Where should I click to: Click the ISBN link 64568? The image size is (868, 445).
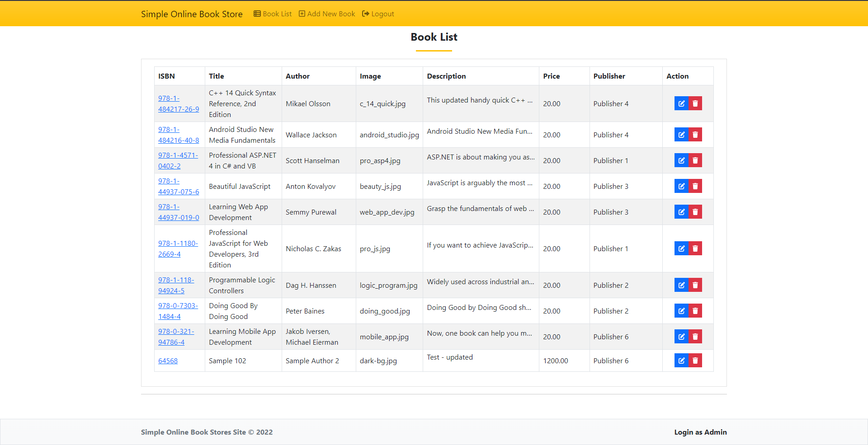click(x=168, y=360)
